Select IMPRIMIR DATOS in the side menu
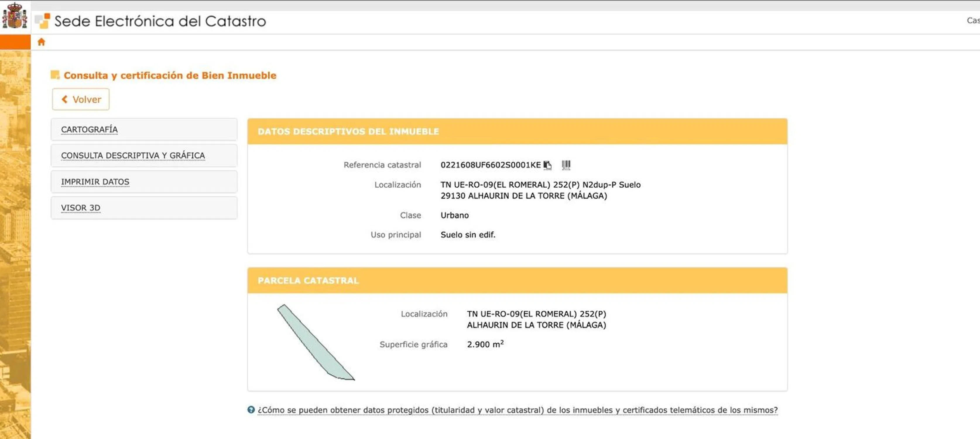 point(95,182)
